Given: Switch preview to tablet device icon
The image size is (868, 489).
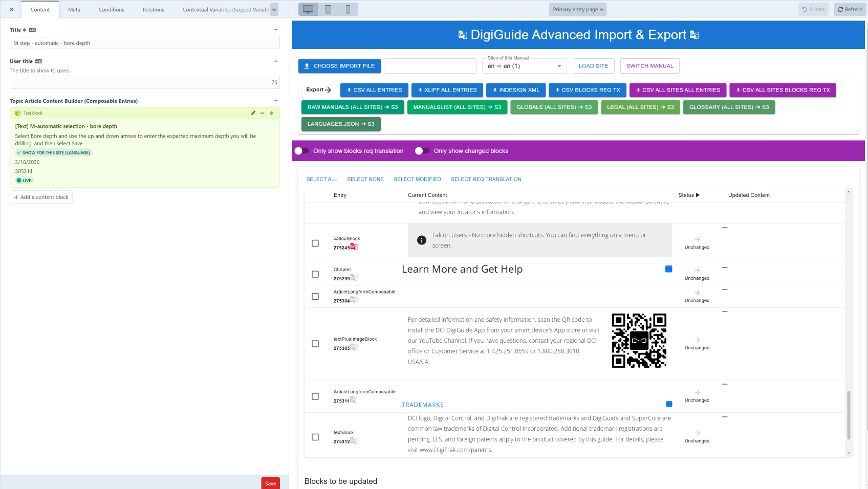Looking at the screenshot, I should click(328, 9).
